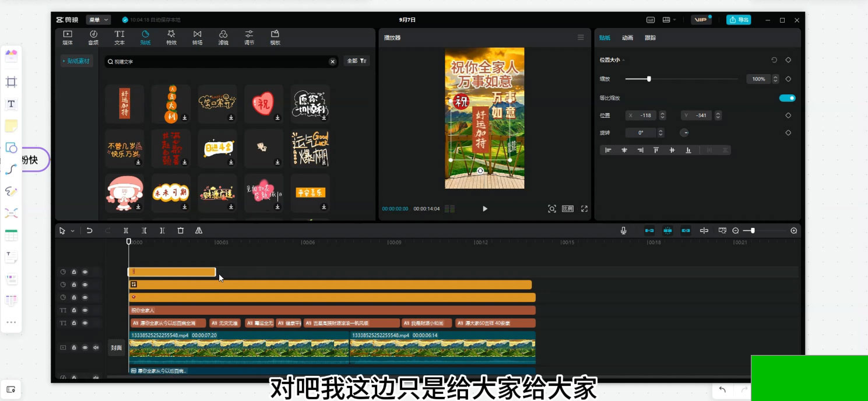This screenshot has height=401, width=868.
Task: Toggle the 等比缩放 switch off
Action: pos(787,98)
